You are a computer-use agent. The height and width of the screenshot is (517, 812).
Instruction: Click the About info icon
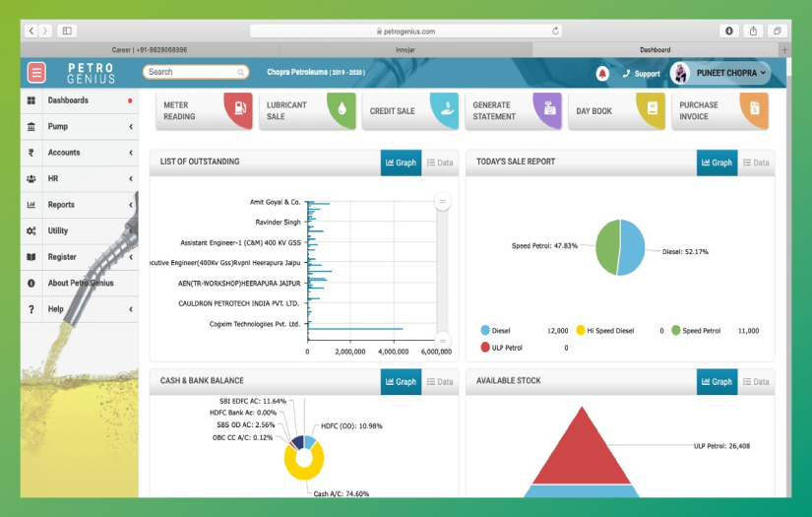(31, 284)
